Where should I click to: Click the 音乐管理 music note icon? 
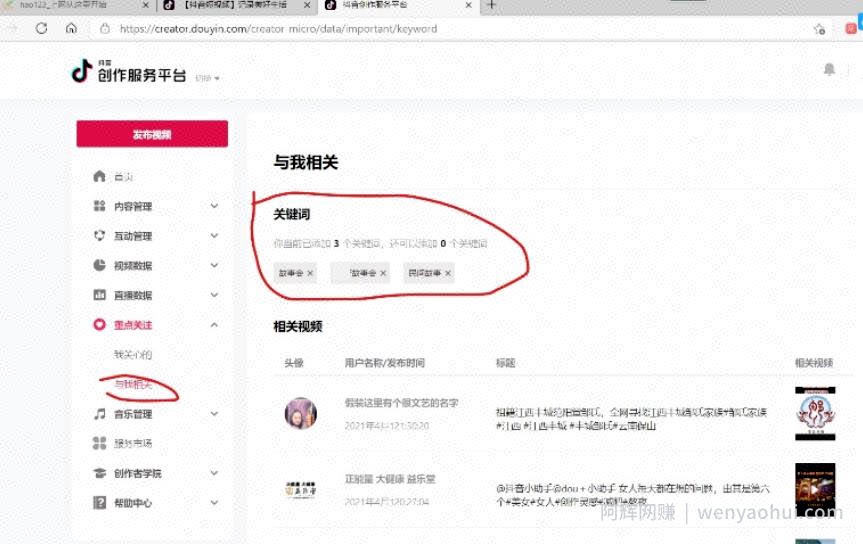pyautogui.click(x=99, y=414)
